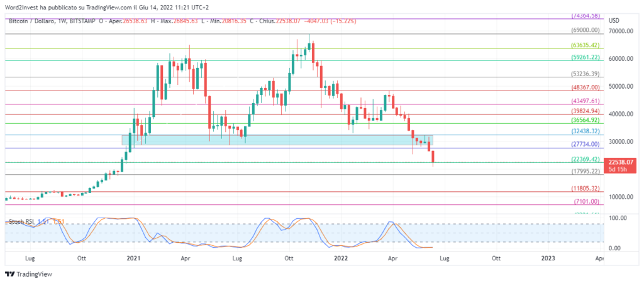Click the 7101.00 price level label
Screen dimensions: 644x283
tap(589, 201)
